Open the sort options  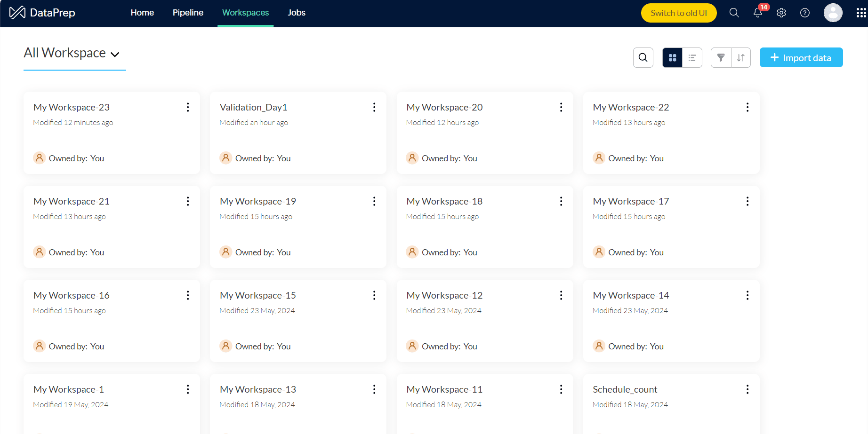click(741, 58)
